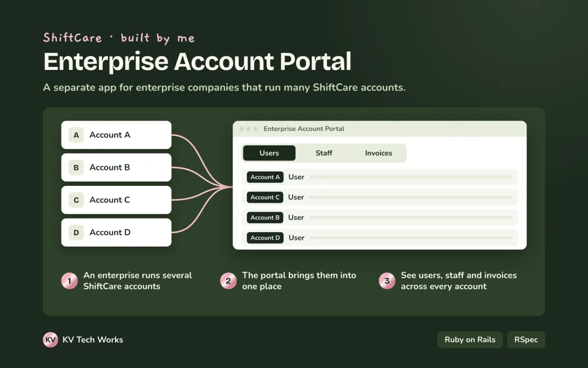Viewport: 588px width, 368px height.
Task: Click the Account C card
Action: click(116, 200)
